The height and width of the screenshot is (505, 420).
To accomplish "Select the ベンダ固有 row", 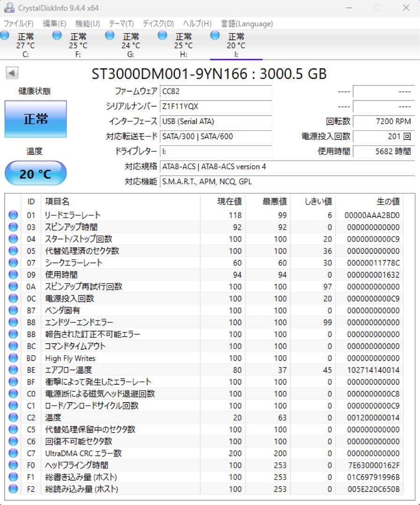I will tap(204, 310).
